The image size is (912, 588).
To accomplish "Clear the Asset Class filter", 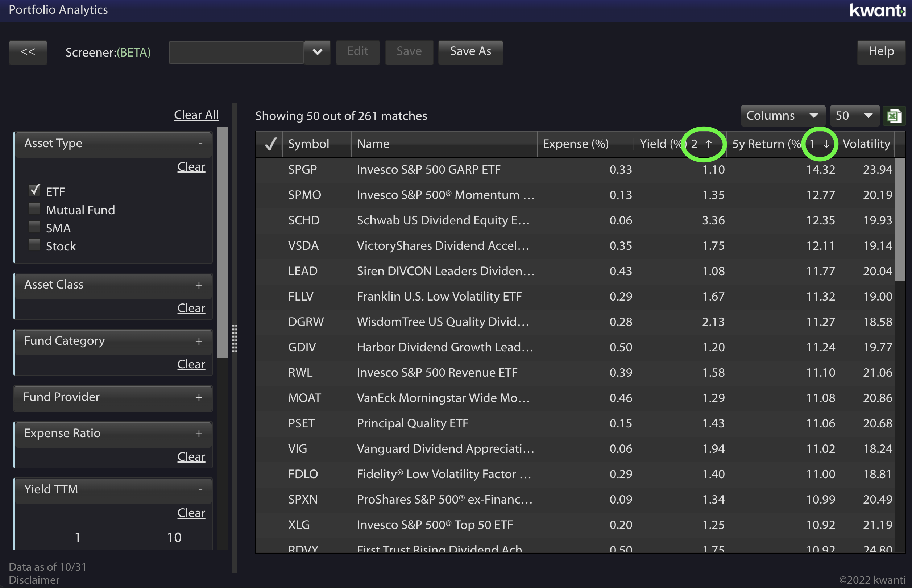I will tap(191, 308).
